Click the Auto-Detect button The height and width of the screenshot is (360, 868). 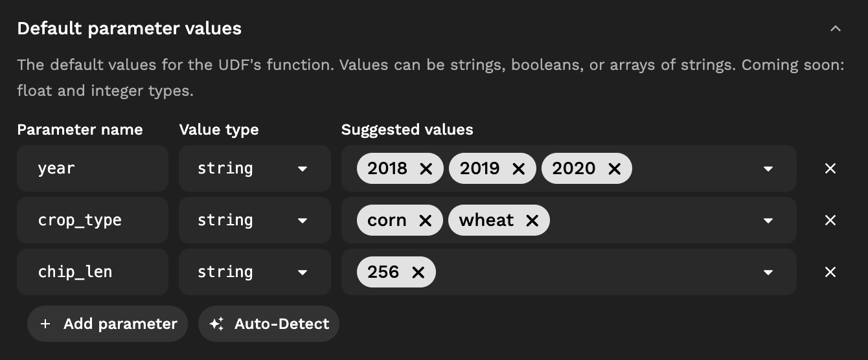coord(268,324)
